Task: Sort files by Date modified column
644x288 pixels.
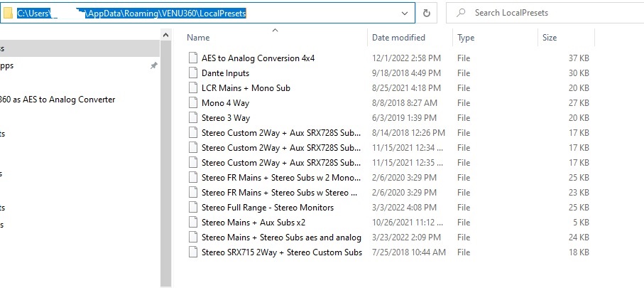Action: [x=398, y=38]
